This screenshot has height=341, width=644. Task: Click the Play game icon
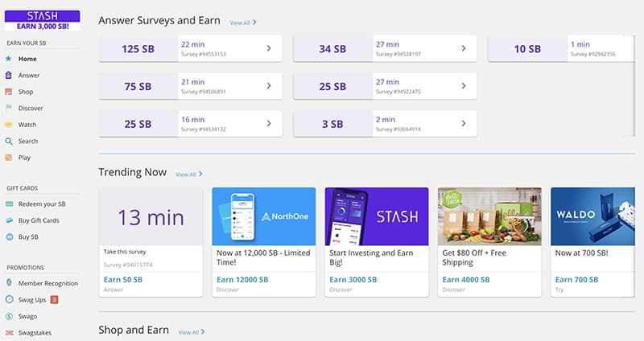tap(8, 158)
